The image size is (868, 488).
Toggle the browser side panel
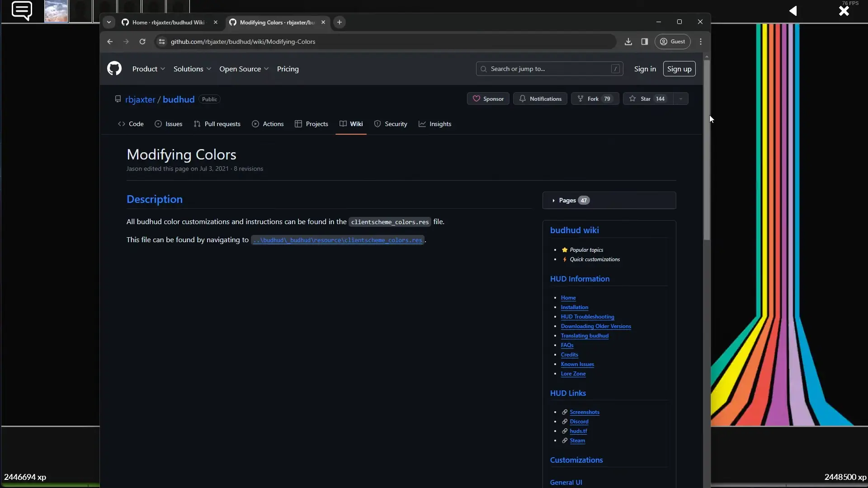tap(645, 42)
